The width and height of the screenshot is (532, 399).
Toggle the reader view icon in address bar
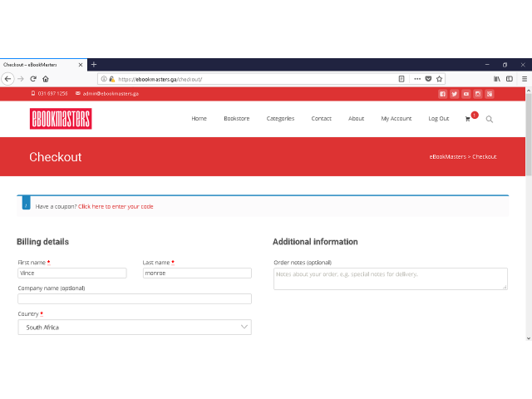click(401, 79)
